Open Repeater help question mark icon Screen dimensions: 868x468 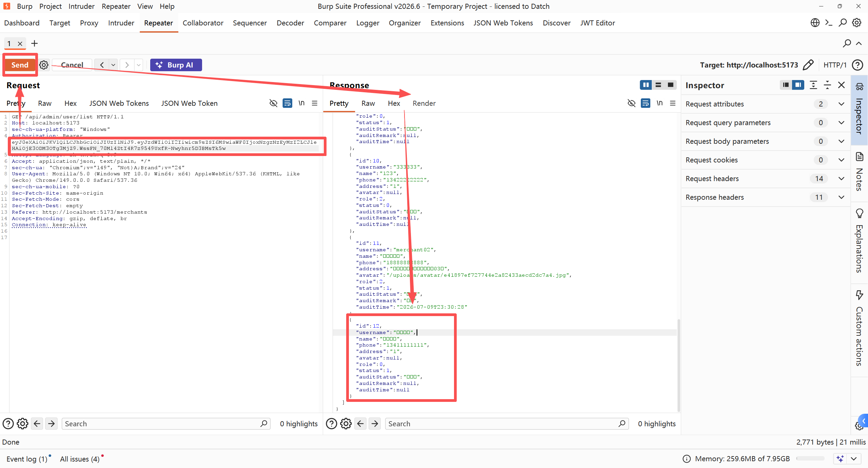click(x=857, y=65)
